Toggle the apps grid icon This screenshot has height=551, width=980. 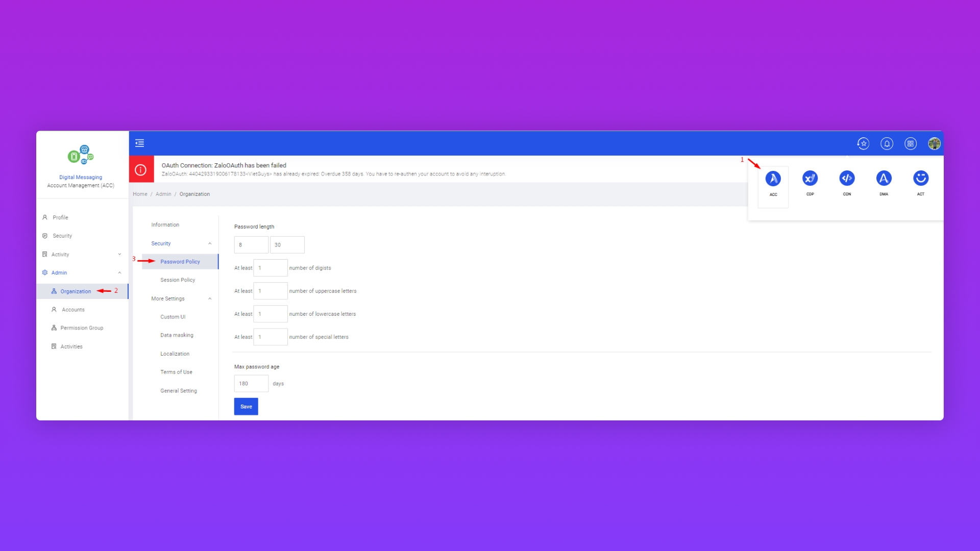pyautogui.click(x=911, y=144)
